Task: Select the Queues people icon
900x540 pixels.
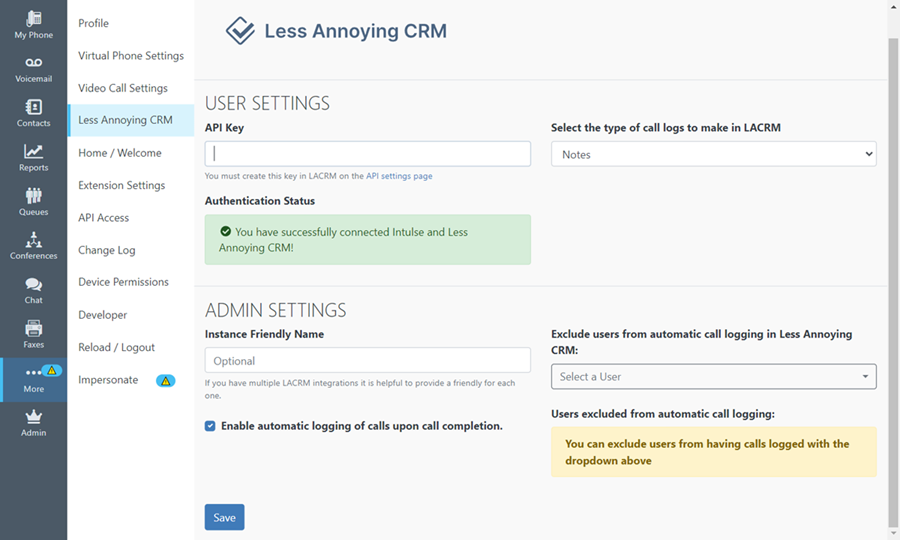Action: (x=33, y=196)
